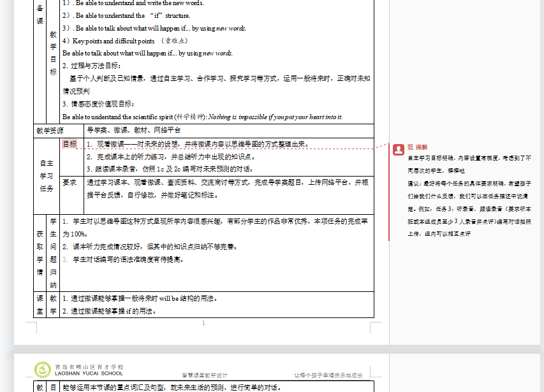Click the comment paragraph starting 建议
Viewport: 544px width, 392px height.
click(x=469, y=208)
